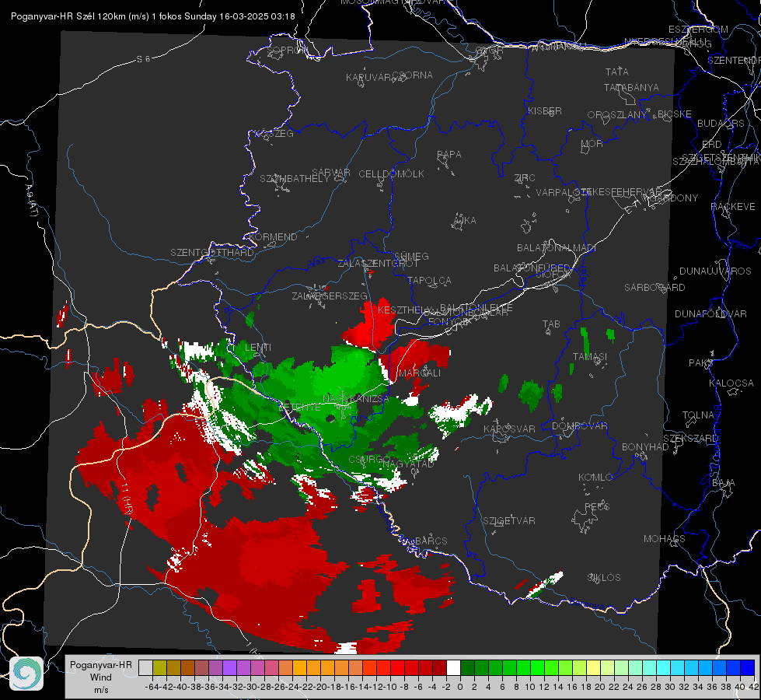Click the BARCS town label

pos(431,541)
